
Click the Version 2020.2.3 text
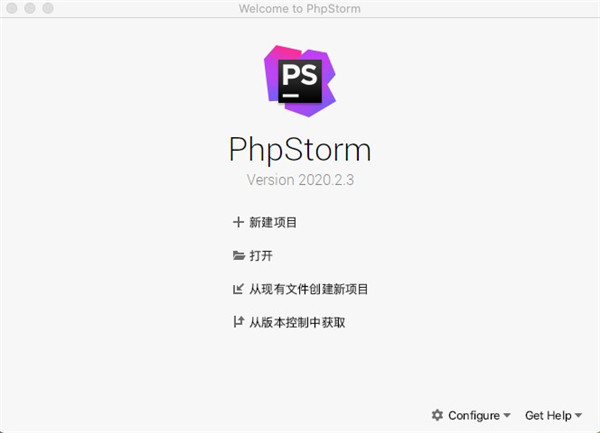pyautogui.click(x=300, y=180)
